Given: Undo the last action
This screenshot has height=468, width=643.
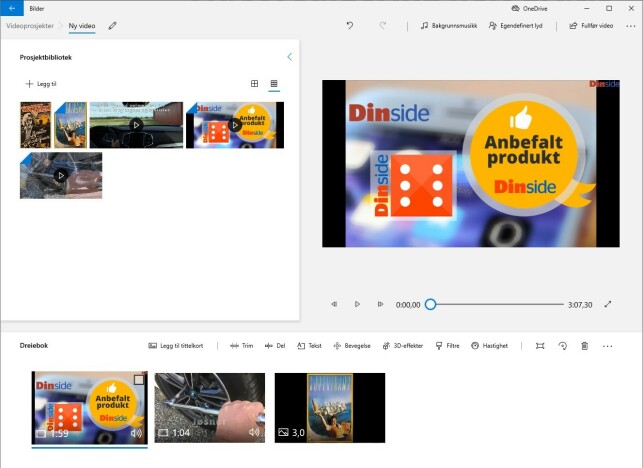Looking at the screenshot, I should pyautogui.click(x=350, y=25).
